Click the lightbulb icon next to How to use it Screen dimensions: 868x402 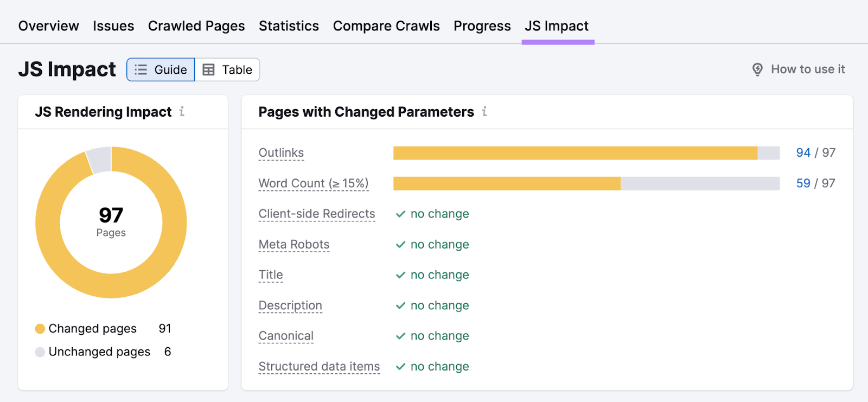click(758, 69)
